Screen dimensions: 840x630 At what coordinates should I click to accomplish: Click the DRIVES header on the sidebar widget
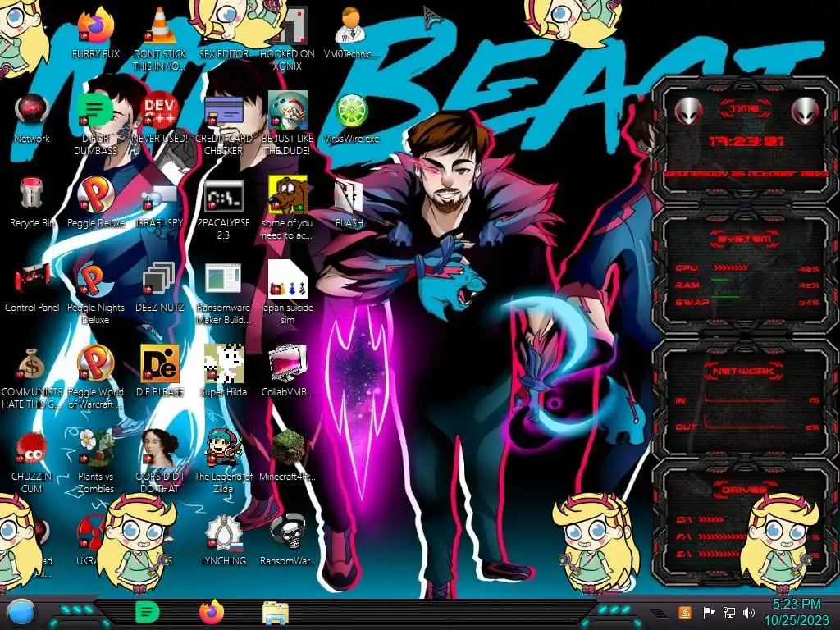744,490
